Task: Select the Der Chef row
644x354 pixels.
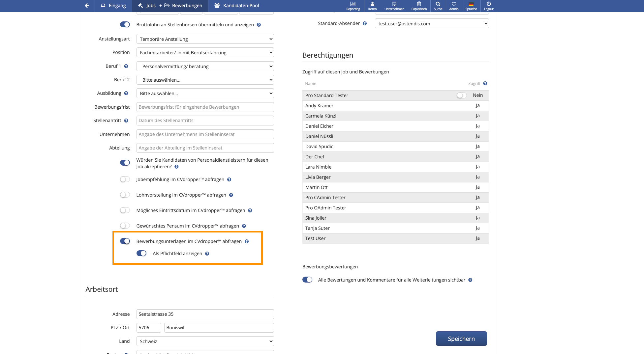Action: [395, 157]
